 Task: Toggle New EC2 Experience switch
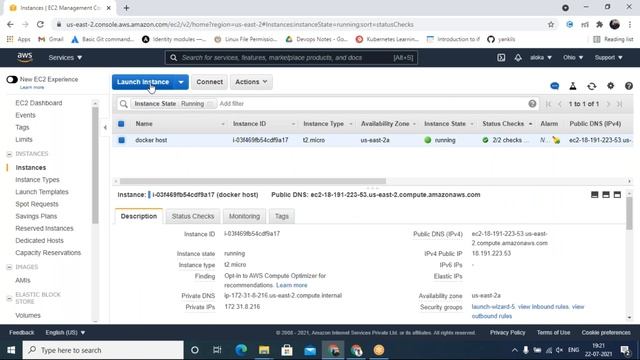point(12,79)
